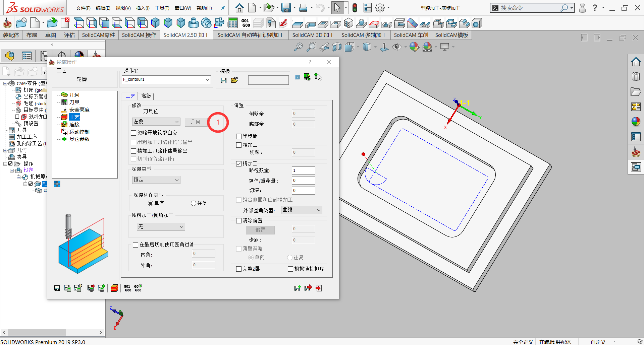Click the PropertyManager tab icon
Screen dimensions: 644x345
(x=27, y=56)
